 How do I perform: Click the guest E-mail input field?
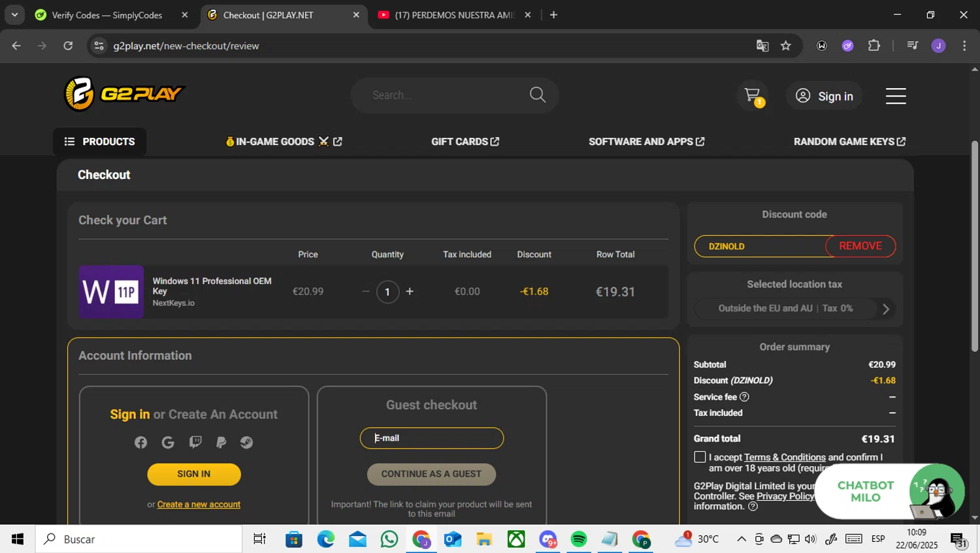432,438
